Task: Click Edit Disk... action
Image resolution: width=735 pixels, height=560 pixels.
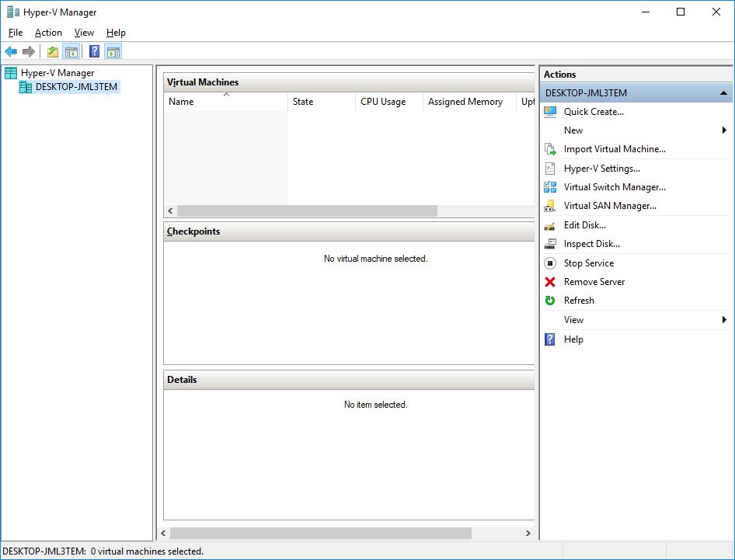Action: [584, 225]
